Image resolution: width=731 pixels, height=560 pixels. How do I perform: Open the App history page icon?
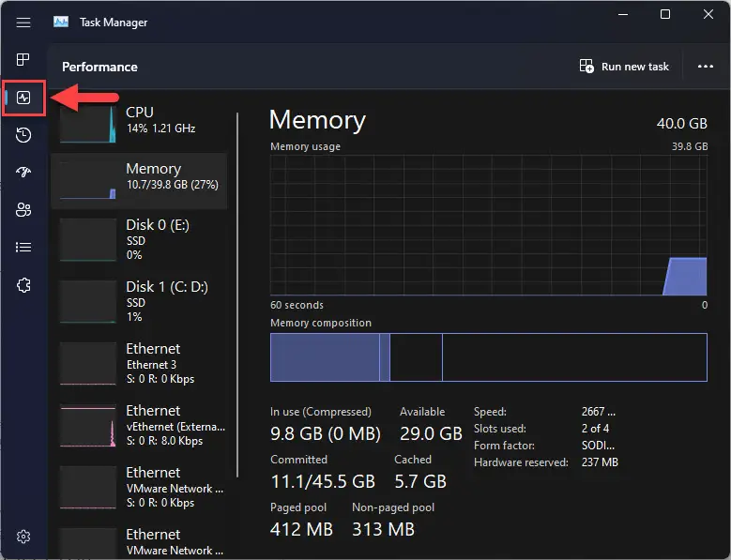23,135
